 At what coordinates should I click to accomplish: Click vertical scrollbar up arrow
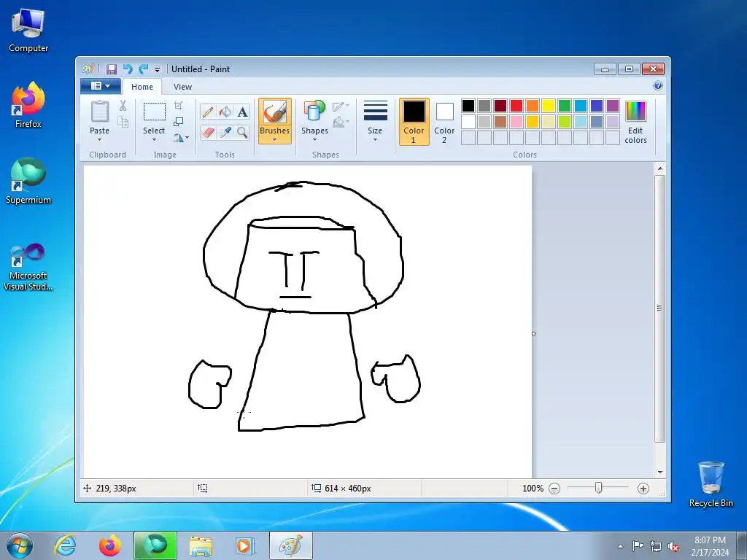coord(660,168)
